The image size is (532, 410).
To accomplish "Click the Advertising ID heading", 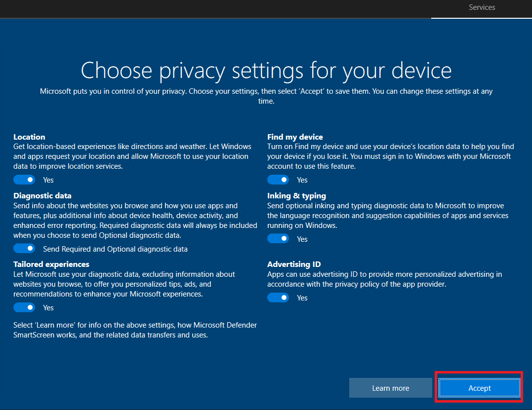I will tap(294, 264).
